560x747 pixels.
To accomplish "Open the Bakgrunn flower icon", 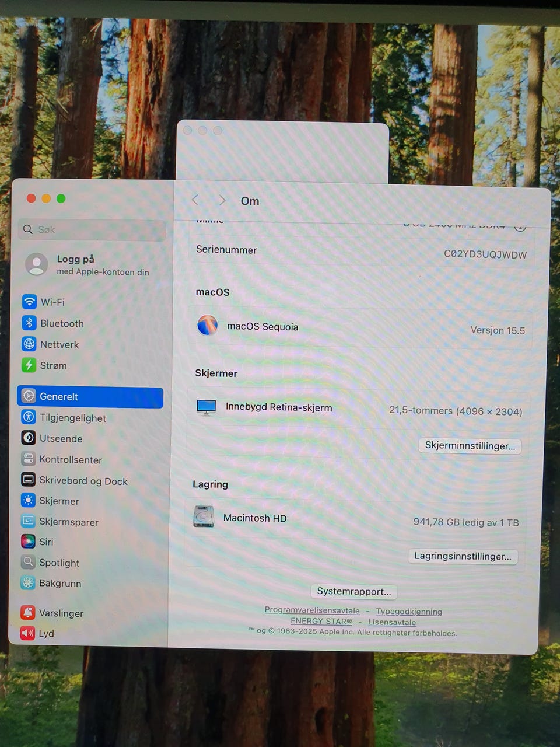I will tap(28, 582).
